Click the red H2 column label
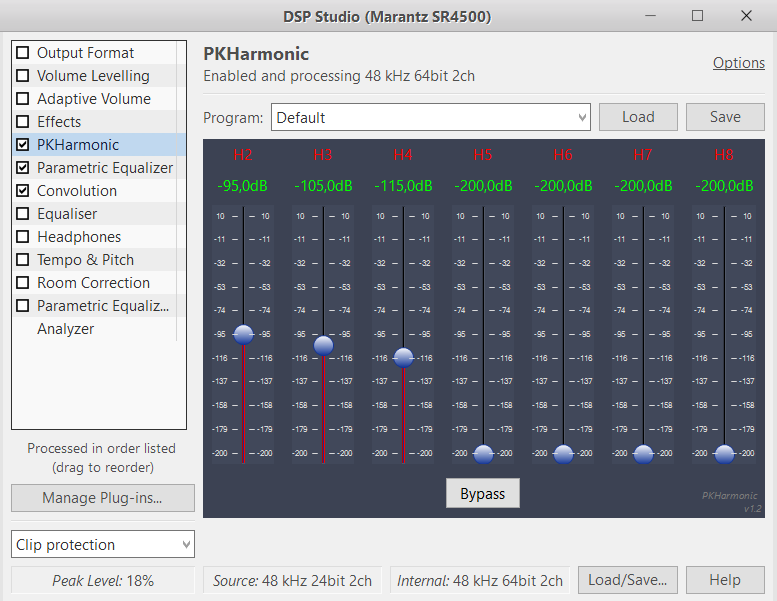Viewport: 777px width, 601px height. coord(243,155)
